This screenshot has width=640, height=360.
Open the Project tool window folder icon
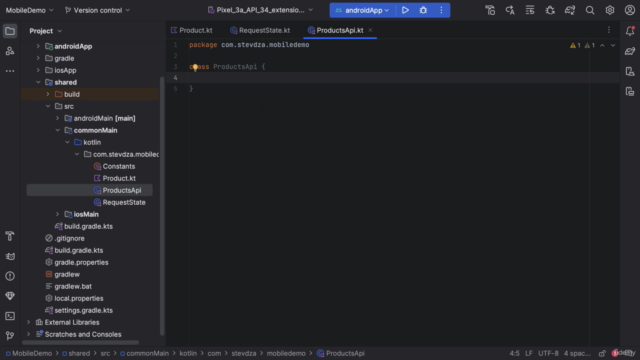tap(10, 31)
